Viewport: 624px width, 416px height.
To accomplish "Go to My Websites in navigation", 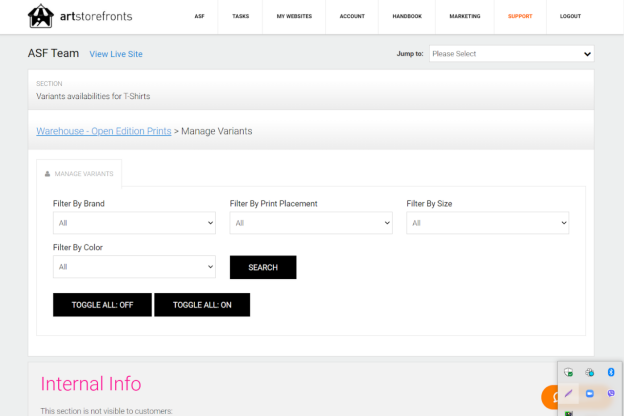I will [294, 16].
